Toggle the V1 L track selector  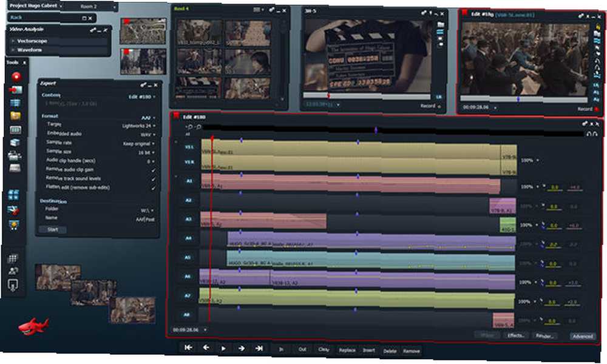pyautogui.click(x=189, y=147)
